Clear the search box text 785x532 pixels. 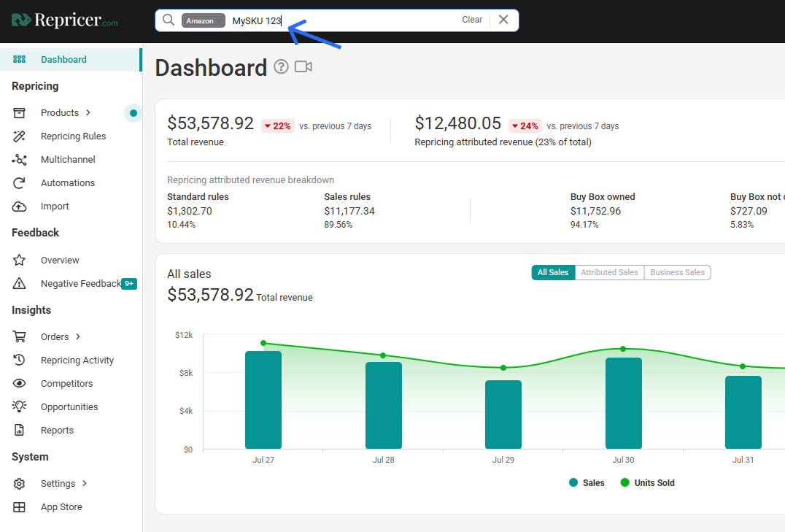point(471,20)
